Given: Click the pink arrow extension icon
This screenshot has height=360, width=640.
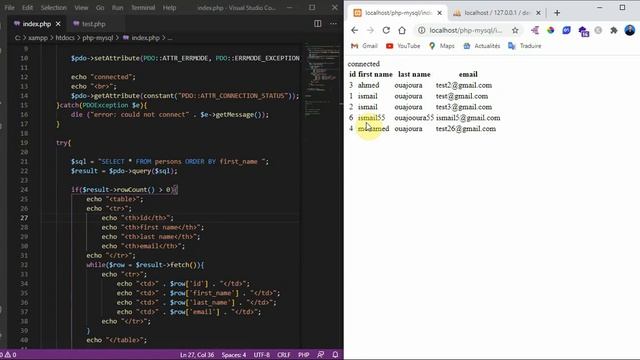Looking at the screenshot, I should [535, 30].
